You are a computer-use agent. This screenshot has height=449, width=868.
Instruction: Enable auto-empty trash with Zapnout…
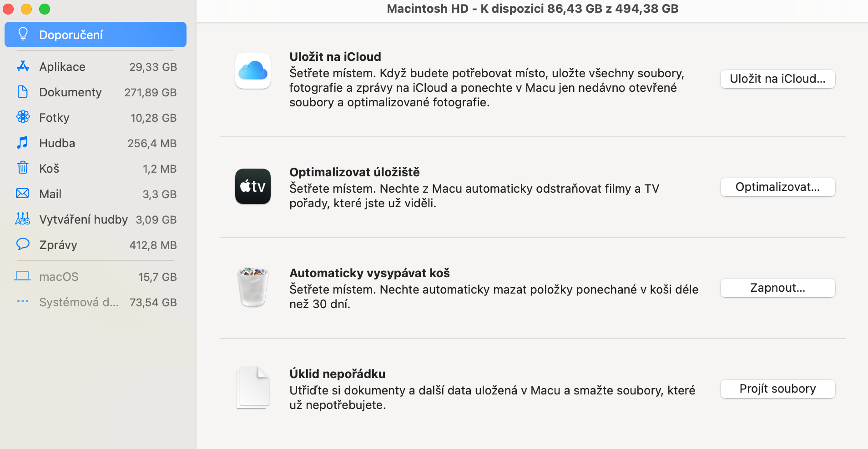[x=777, y=288]
